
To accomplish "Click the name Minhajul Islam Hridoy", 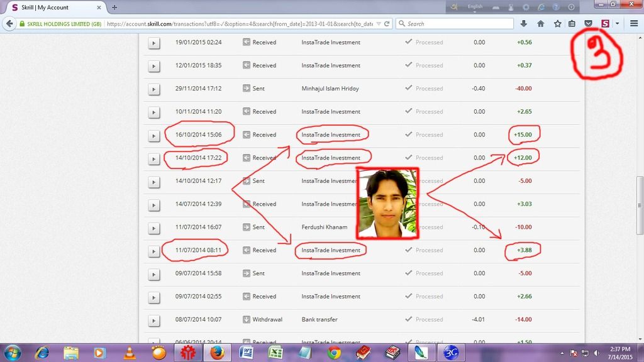I will point(330,88).
